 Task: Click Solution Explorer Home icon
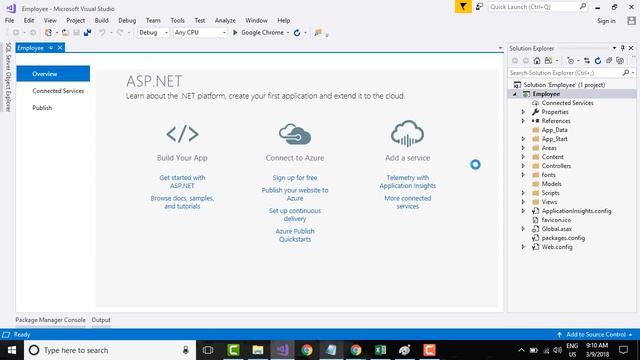pyautogui.click(x=537, y=61)
